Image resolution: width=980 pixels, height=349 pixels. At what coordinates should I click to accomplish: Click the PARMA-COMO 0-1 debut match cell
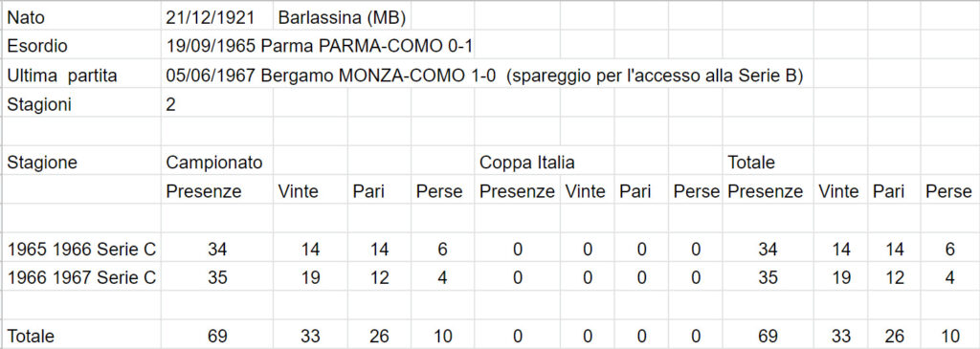pos(320,46)
